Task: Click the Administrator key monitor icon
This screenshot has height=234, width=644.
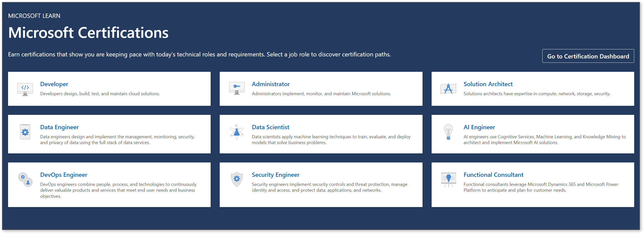Action: tap(237, 88)
